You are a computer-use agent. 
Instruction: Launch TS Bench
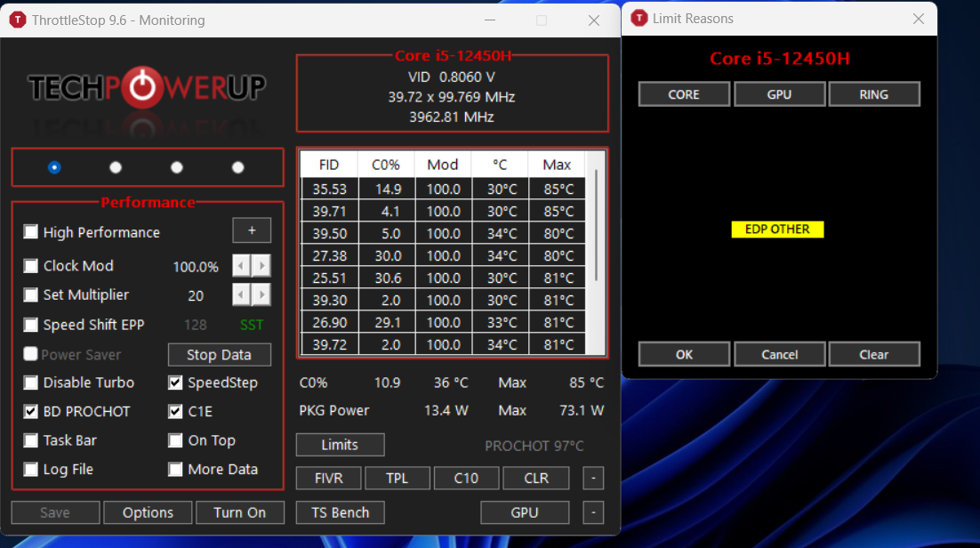click(x=340, y=512)
